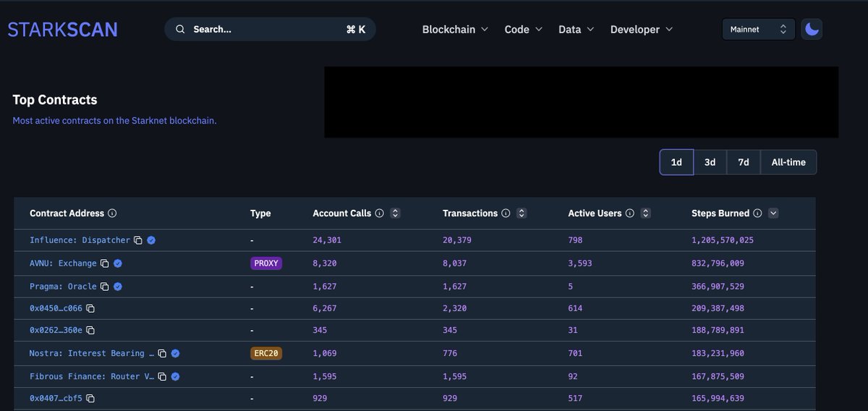Click info icon next to Steps Burned
Viewport: 868px width, 411px height.
(x=757, y=213)
